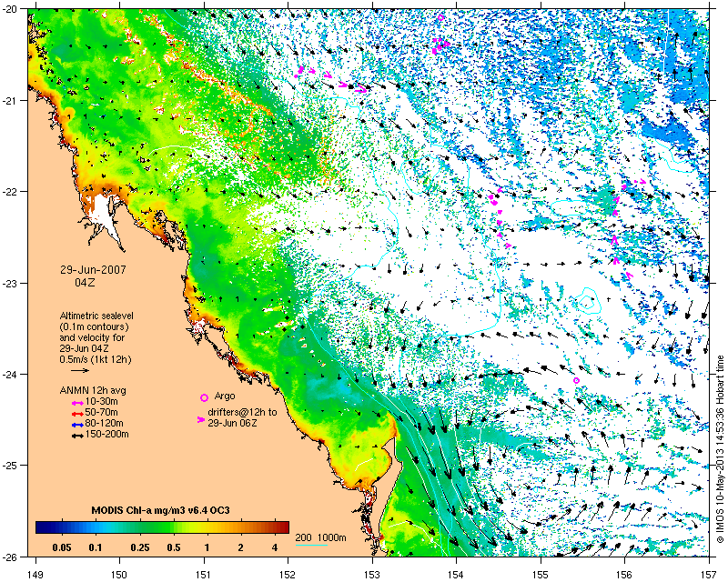Click the '50-70m' depth label
The height and width of the screenshot is (582, 728).
pyautogui.click(x=101, y=413)
